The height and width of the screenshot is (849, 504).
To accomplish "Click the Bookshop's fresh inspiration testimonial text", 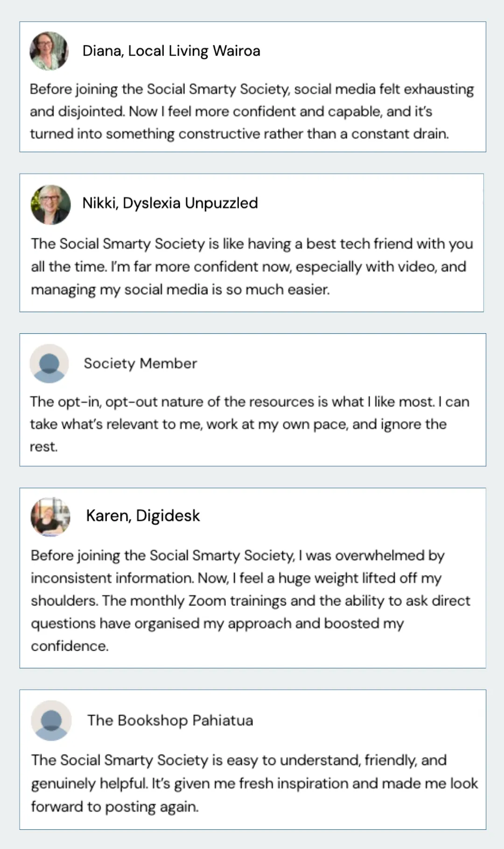I will (x=254, y=783).
